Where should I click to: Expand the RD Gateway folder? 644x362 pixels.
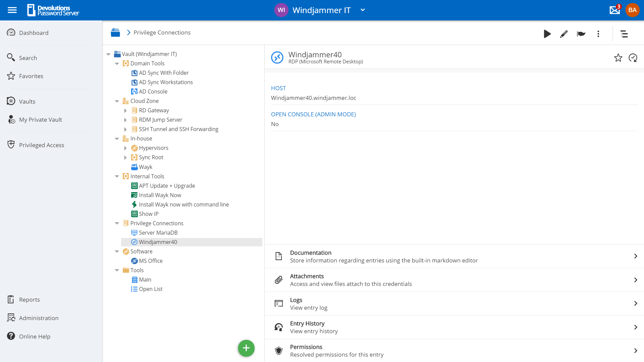pos(125,111)
